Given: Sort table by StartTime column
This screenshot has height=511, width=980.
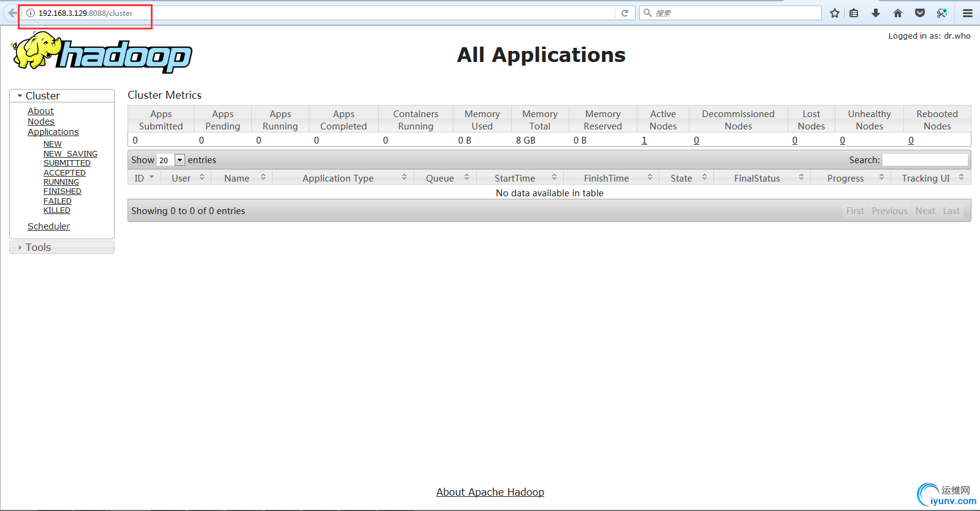Looking at the screenshot, I should tap(520, 178).
